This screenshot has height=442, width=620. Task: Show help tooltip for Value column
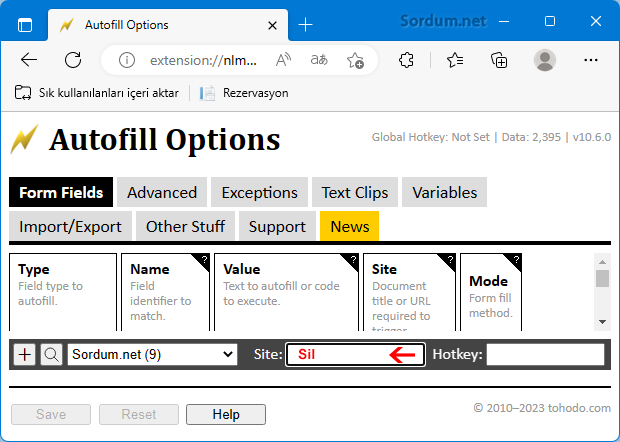click(353, 260)
